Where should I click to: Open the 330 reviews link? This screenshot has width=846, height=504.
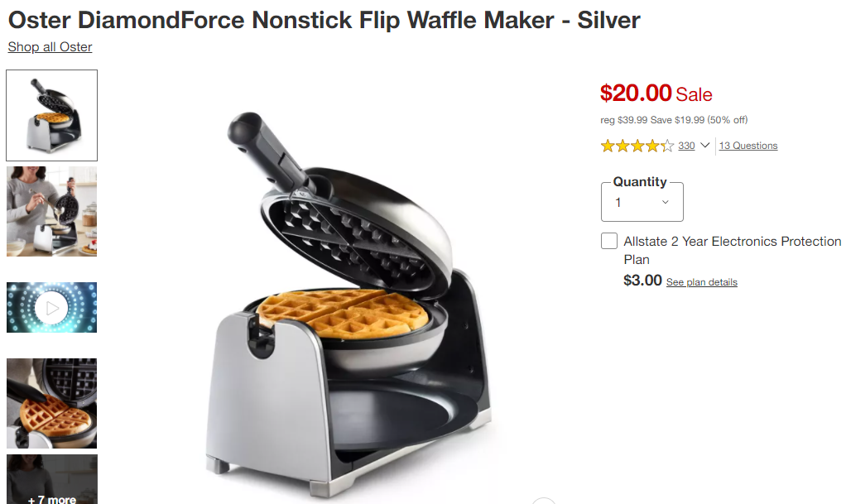(x=686, y=146)
